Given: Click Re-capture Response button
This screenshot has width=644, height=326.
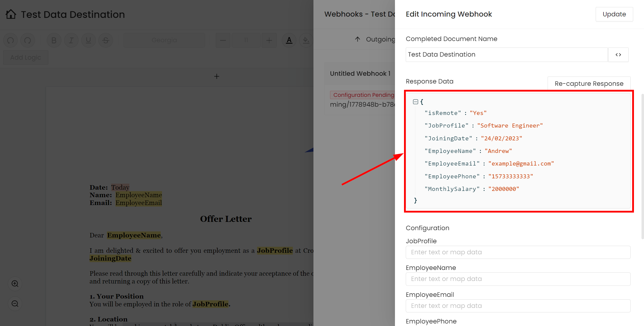Looking at the screenshot, I should [589, 84].
